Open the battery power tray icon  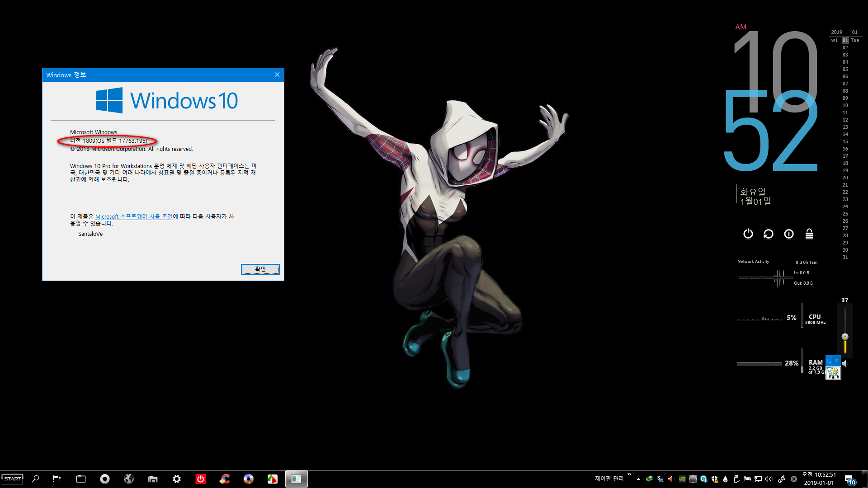747,479
